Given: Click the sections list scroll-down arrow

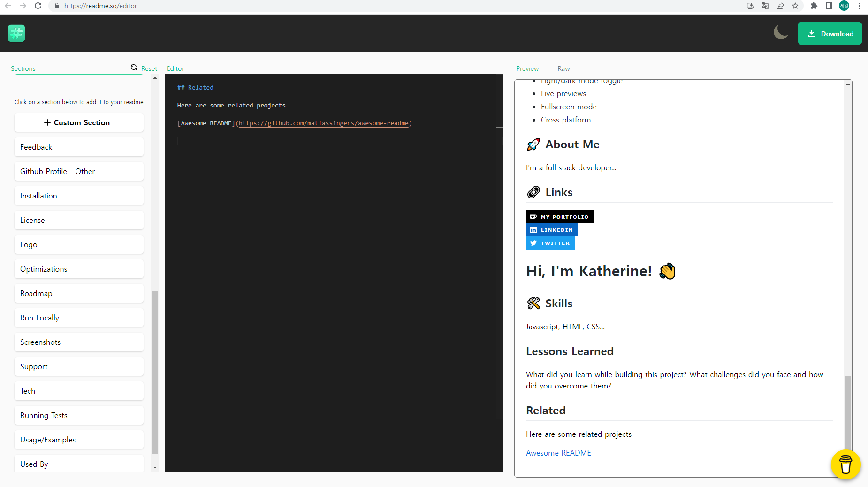Looking at the screenshot, I should [x=155, y=468].
